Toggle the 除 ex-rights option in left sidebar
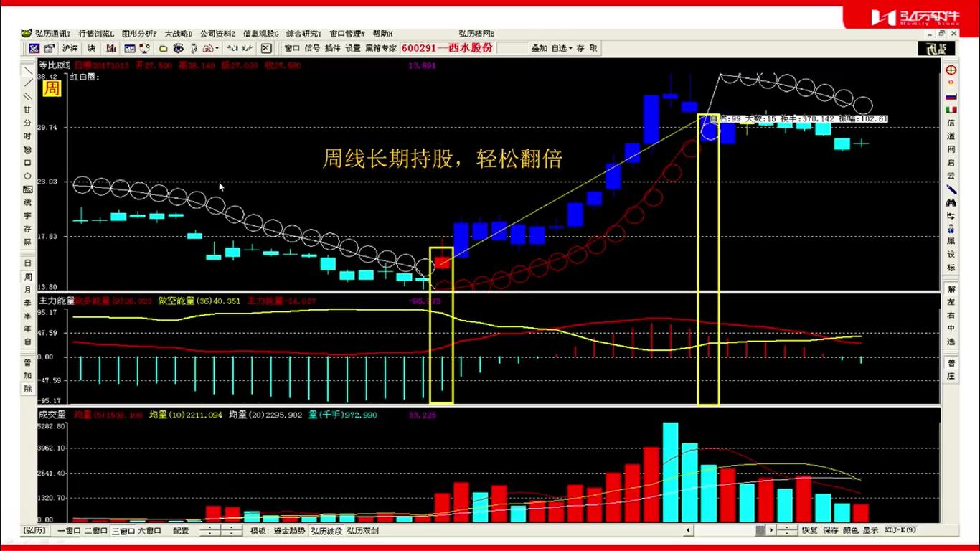This screenshot has width=980, height=551. tap(28, 388)
